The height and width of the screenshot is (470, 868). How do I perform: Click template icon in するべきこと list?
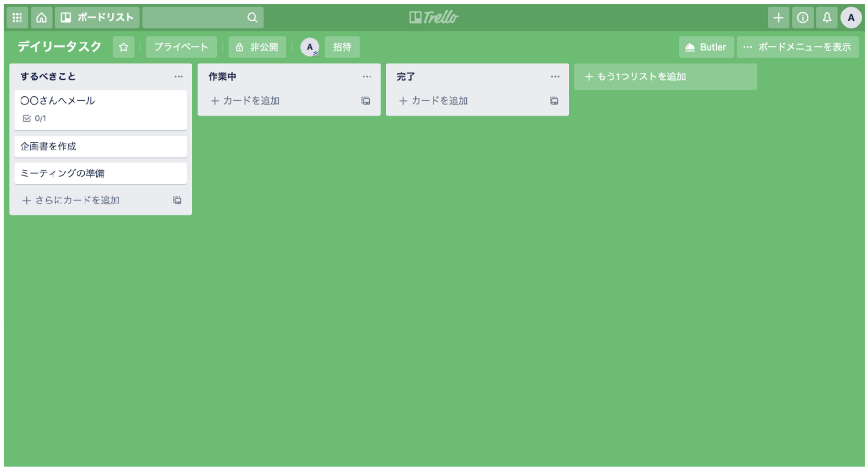(177, 200)
